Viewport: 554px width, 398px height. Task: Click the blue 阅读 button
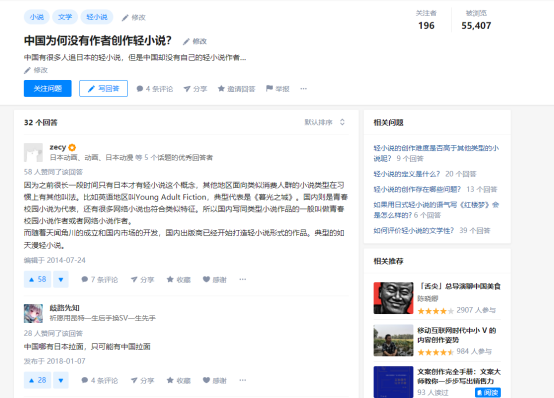[488, 392]
